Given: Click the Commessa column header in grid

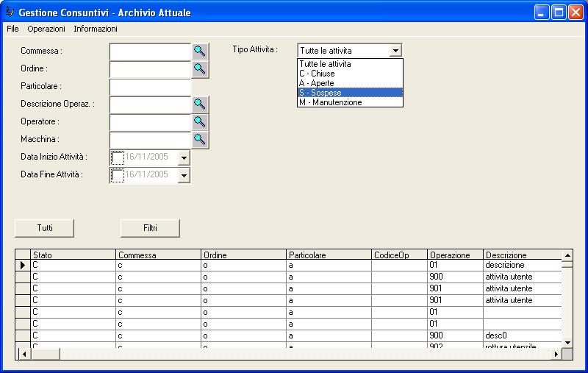Looking at the screenshot, I should click(158, 255).
